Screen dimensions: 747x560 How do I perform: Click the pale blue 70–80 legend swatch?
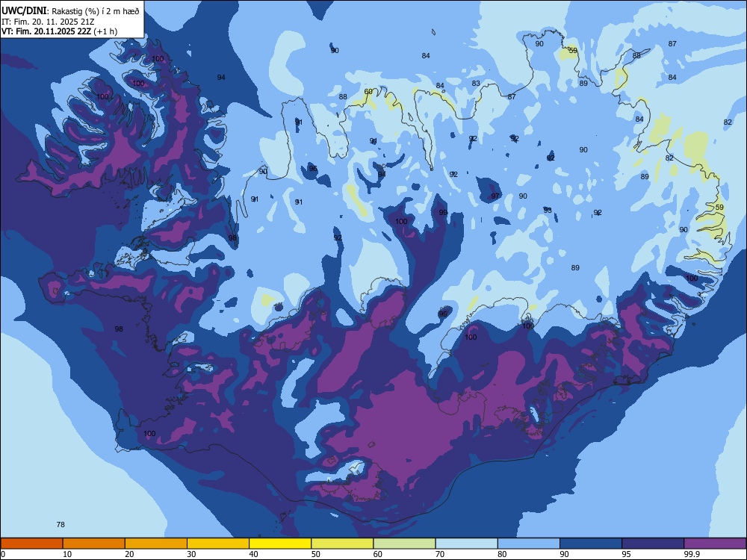[x=466, y=544]
